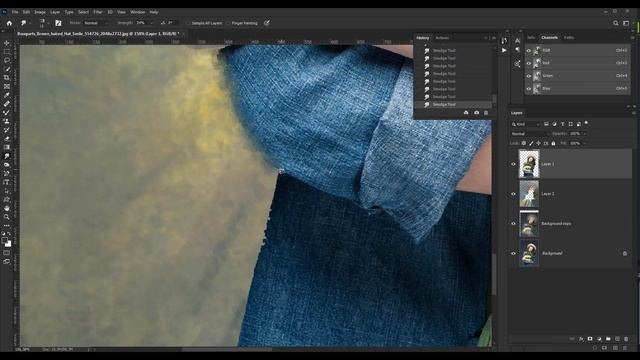Select the Eyedropper tool

[7, 95]
